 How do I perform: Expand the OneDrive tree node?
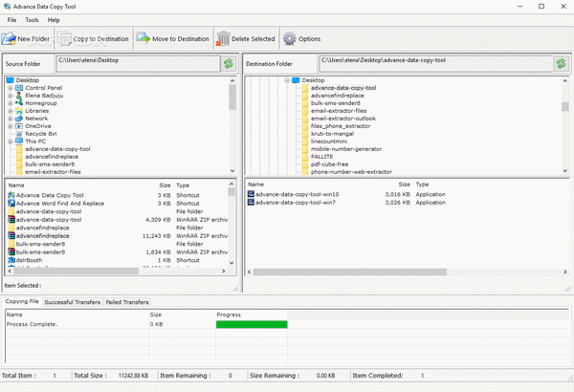[x=11, y=126]
